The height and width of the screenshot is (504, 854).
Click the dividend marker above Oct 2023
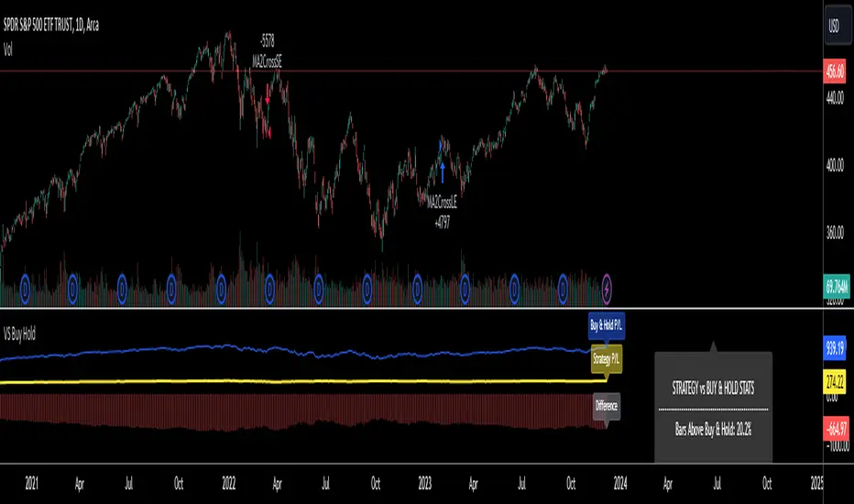click(x=563, y=289)
